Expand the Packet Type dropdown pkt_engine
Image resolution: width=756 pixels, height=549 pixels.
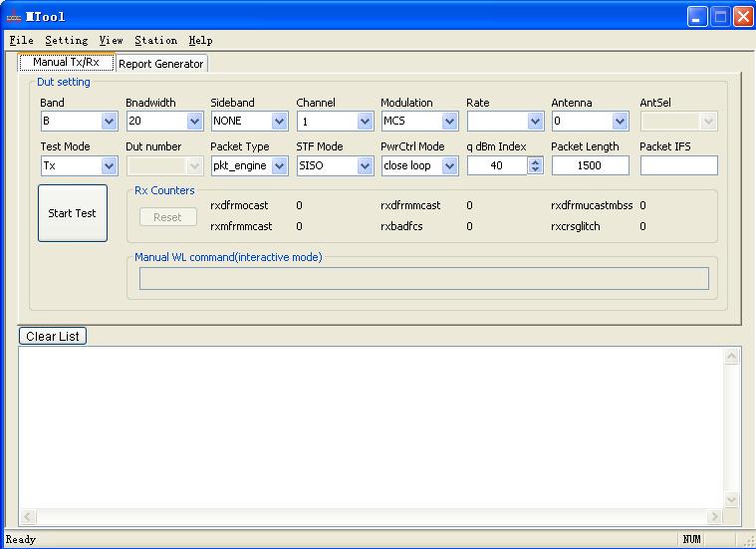pyautogui.click(x=280, y=166)
